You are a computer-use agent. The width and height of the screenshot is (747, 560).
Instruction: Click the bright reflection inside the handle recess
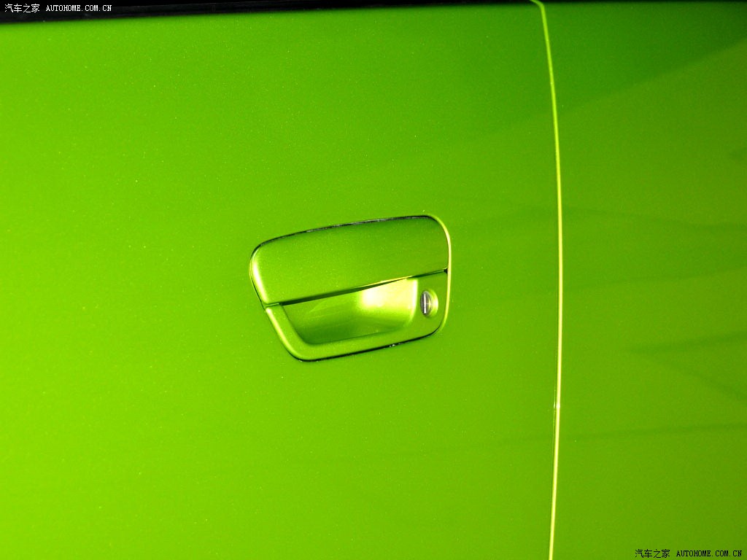tap(387, 299)
